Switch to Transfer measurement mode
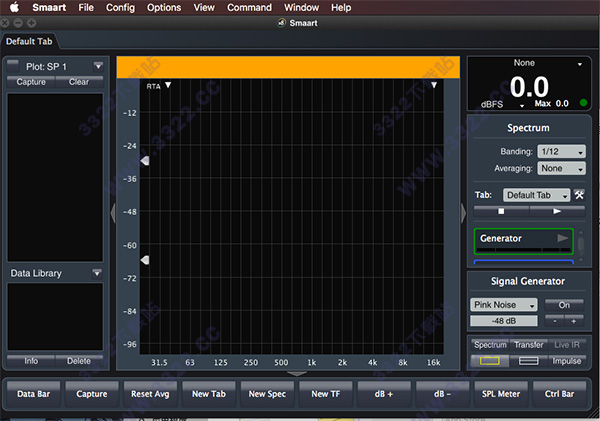The height and width of the screenshot is (421, 600). [528, 345]
